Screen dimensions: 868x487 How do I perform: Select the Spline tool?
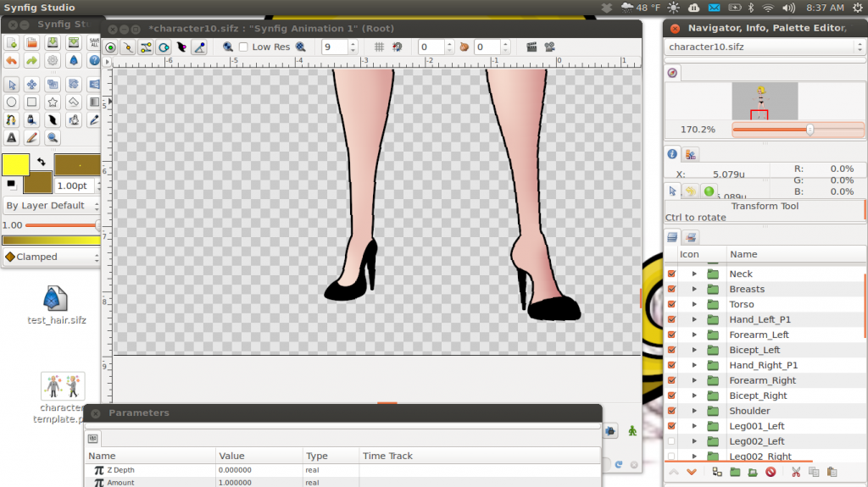pos(12,120)
